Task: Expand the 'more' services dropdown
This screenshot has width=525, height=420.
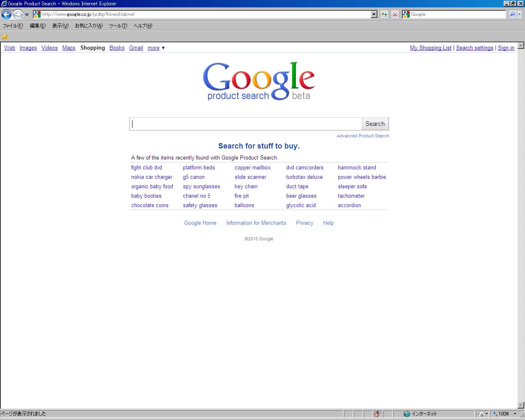Action: point(156,48)
